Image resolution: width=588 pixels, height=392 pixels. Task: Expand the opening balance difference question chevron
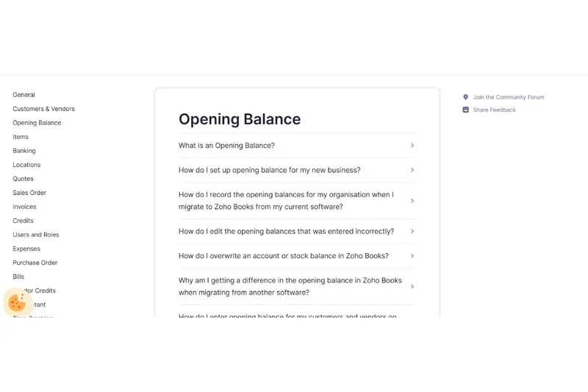[412, 286]
